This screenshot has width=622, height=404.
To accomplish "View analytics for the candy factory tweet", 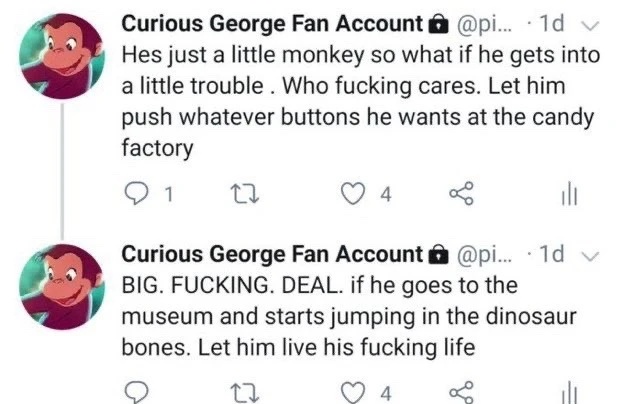I will (569, 194).
